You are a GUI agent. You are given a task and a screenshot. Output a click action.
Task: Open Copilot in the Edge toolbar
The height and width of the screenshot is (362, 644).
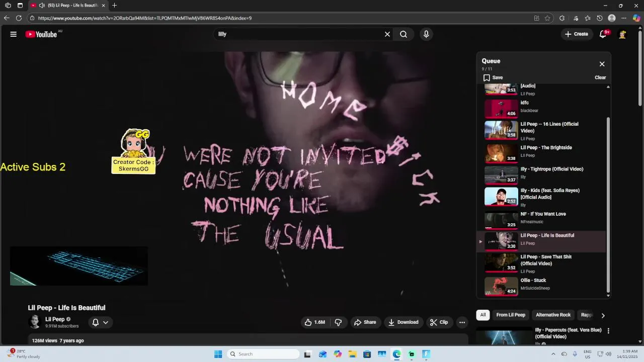click(636, 18)
